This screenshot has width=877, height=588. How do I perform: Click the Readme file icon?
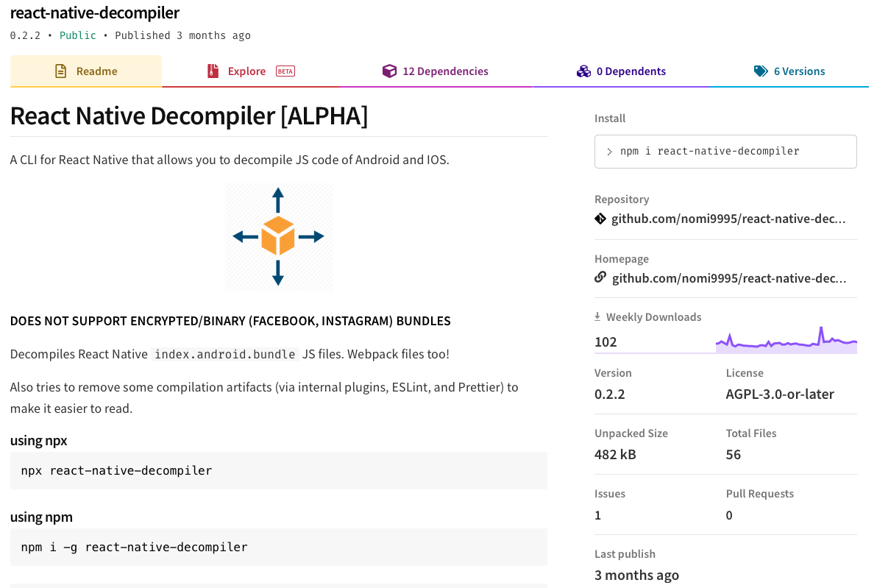coord(60,71)
